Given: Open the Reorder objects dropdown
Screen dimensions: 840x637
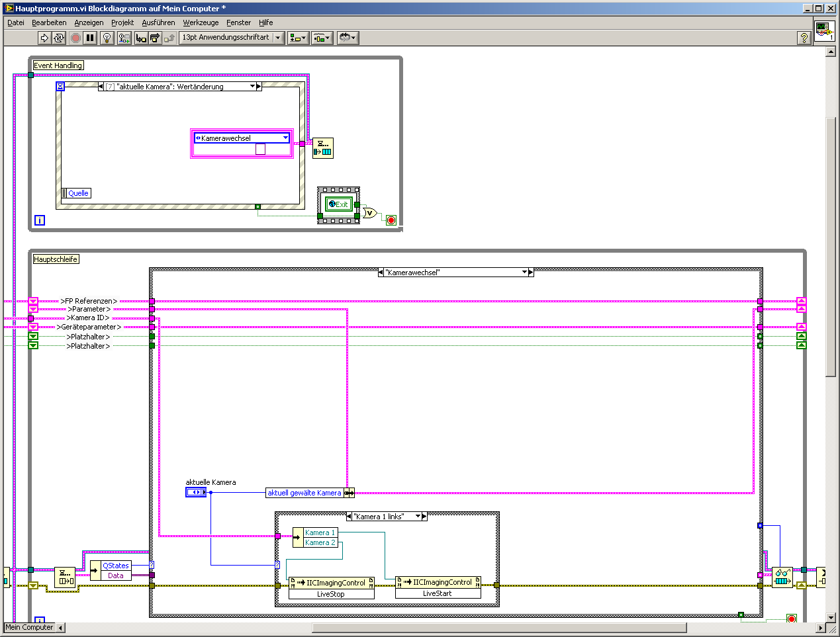Looking at the screenshot, I should pyautogui.click(x=348, y=38).
